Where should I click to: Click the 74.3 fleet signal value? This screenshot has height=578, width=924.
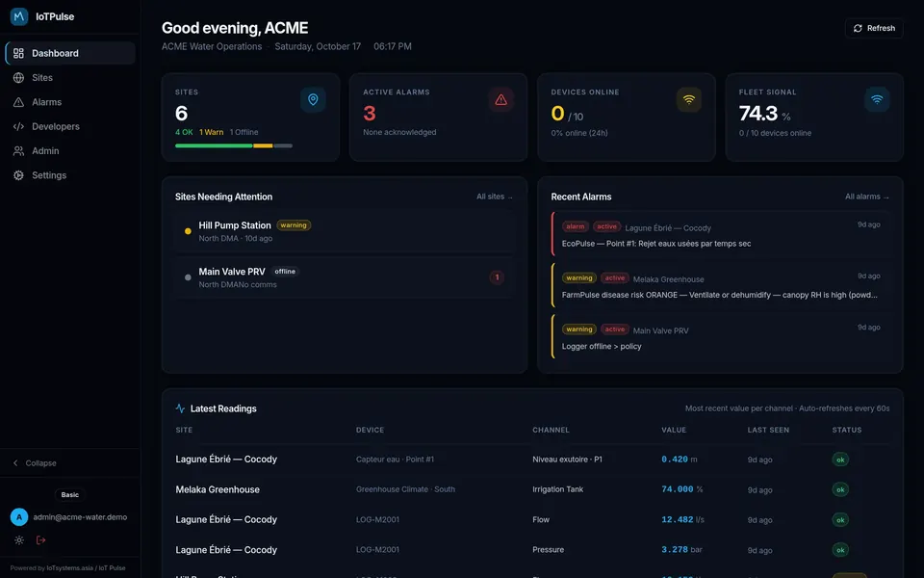(758, 114)
